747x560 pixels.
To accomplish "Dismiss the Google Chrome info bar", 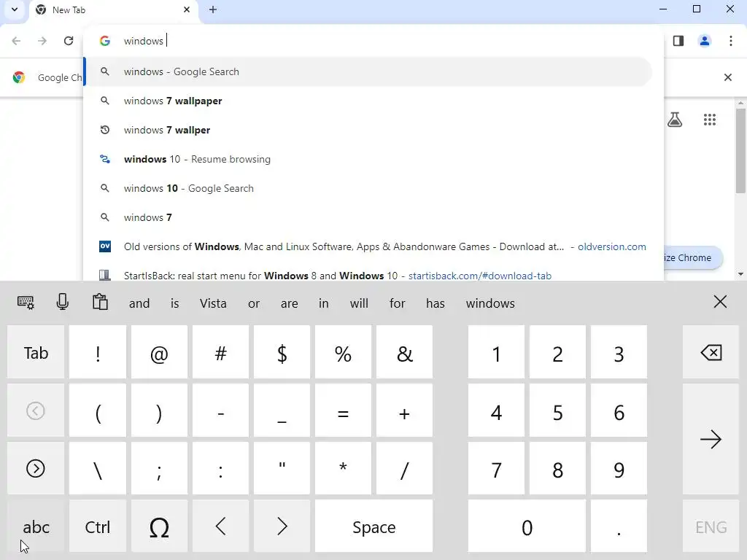I will 727,77.
